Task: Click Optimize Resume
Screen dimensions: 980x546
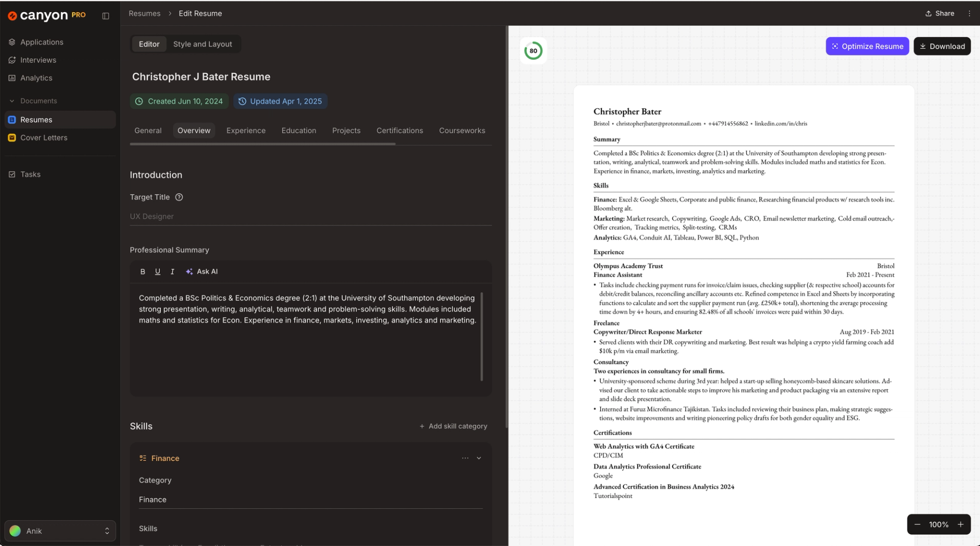Action: point(867,46)
